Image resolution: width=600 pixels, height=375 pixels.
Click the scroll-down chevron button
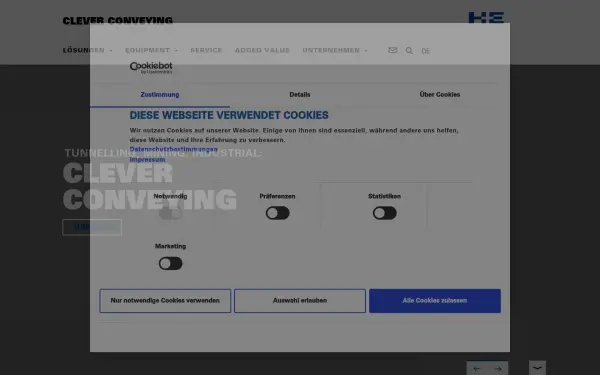click(537, 368)
